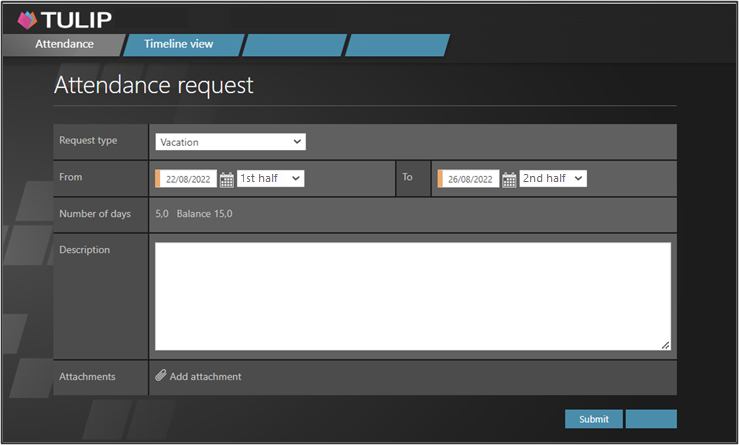Click the Tulip logo icon
The width and height of the screenshot is (739, 445).
point(27,19)
